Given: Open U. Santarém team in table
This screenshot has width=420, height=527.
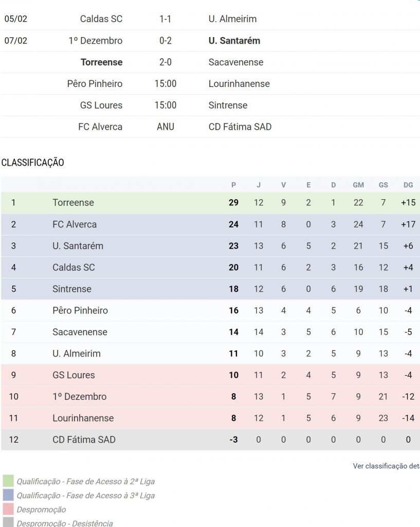Looking at the screenshot, I should [x=78, y=246].
